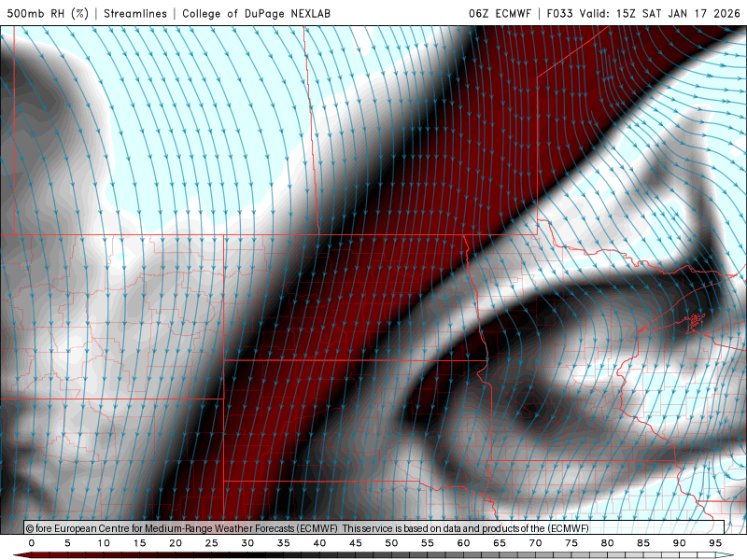
Task: Click the "25" colorbar scale label
Action: pyautogui.click(x=212, y=543)
